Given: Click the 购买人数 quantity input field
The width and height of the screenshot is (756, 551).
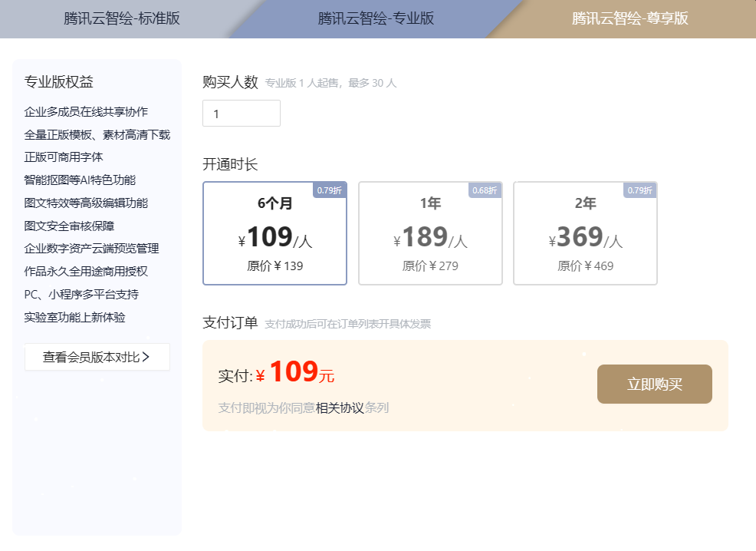Looking at the screenshot, I should click(241, 114).
